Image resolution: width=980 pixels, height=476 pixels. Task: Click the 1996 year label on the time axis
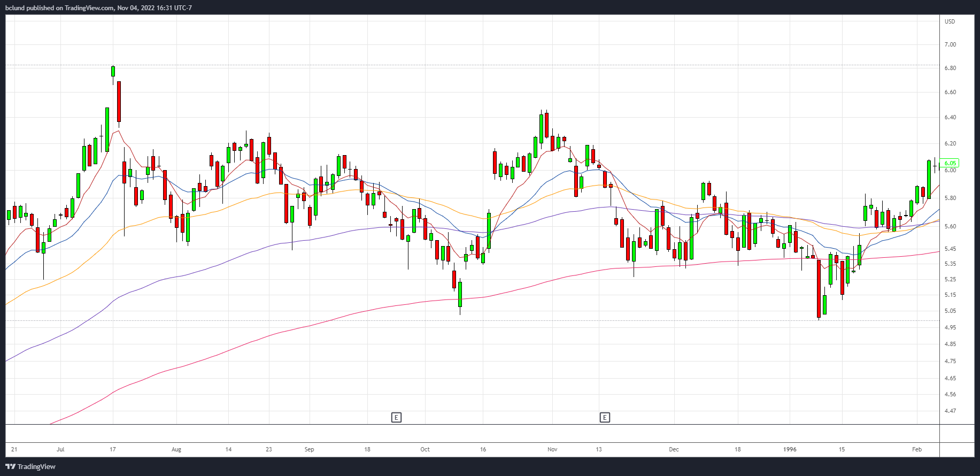click(x=790, y=449)
